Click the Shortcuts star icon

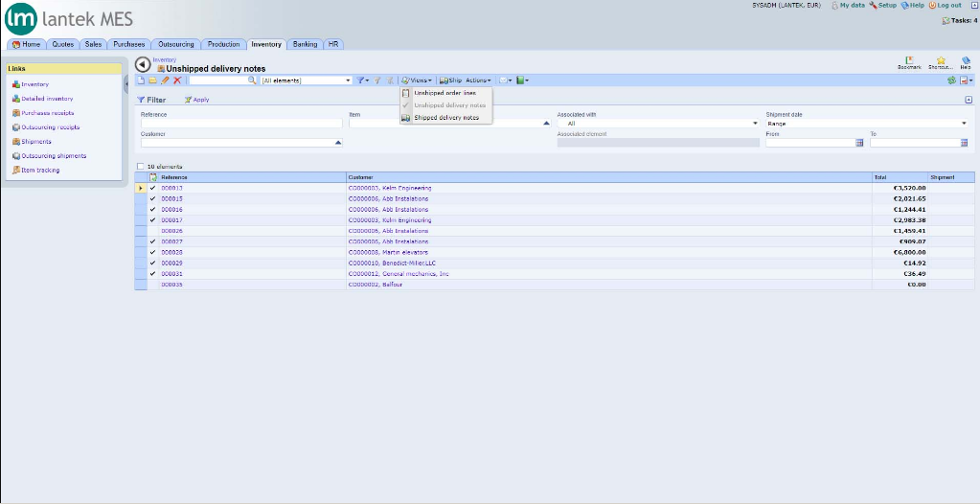coord(941,62)
